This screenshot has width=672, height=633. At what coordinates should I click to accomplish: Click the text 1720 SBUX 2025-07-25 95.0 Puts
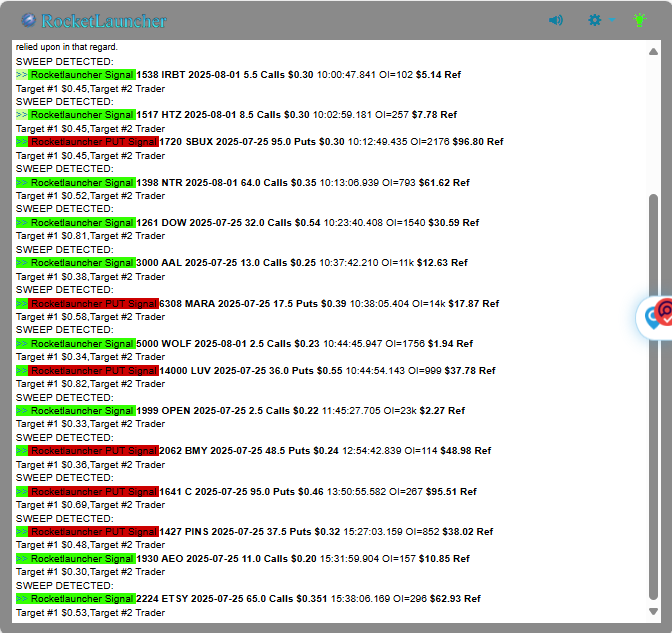pos(237,142)
